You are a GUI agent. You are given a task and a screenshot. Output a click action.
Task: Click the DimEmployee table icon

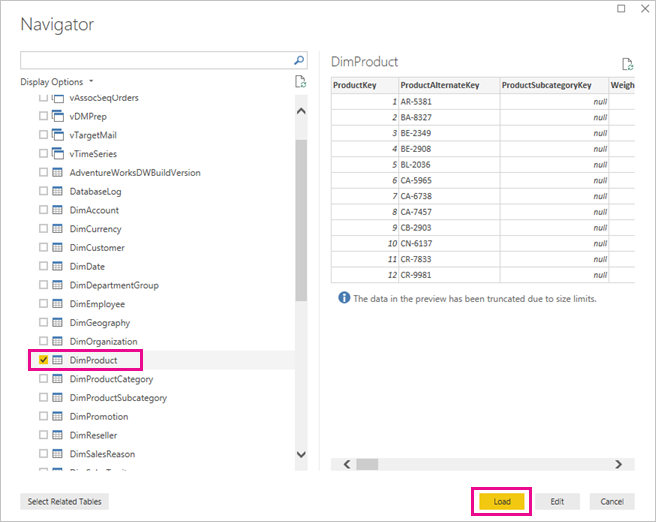tap(57, 304)
